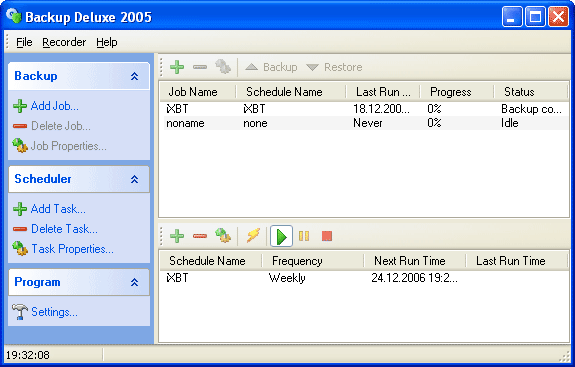Click the jobs list Schedule Name column header
The height and width of the screenshot is (367, 575).
click(291, 92)
